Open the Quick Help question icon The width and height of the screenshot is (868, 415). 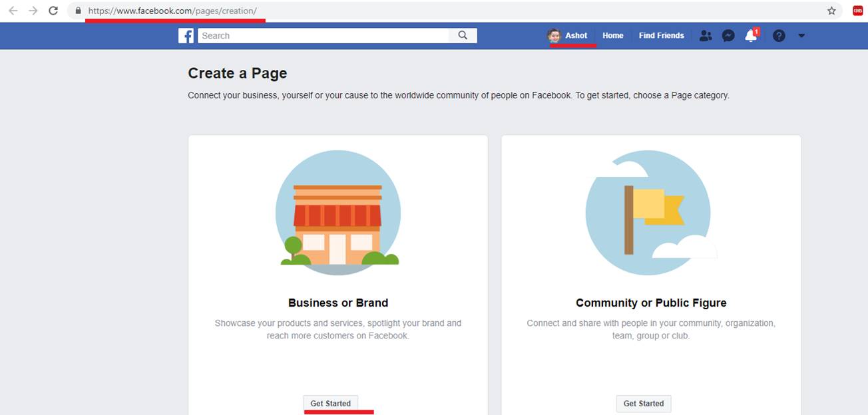779,36
